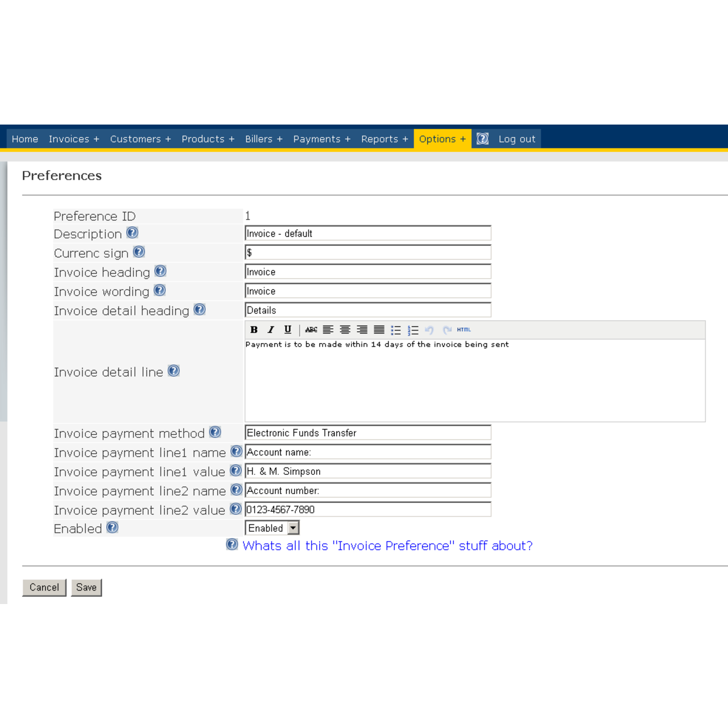This screenshot has width=728, height=728.
Task: Open the "Invoice Preference" explanation link
Action: coord(387,546)
